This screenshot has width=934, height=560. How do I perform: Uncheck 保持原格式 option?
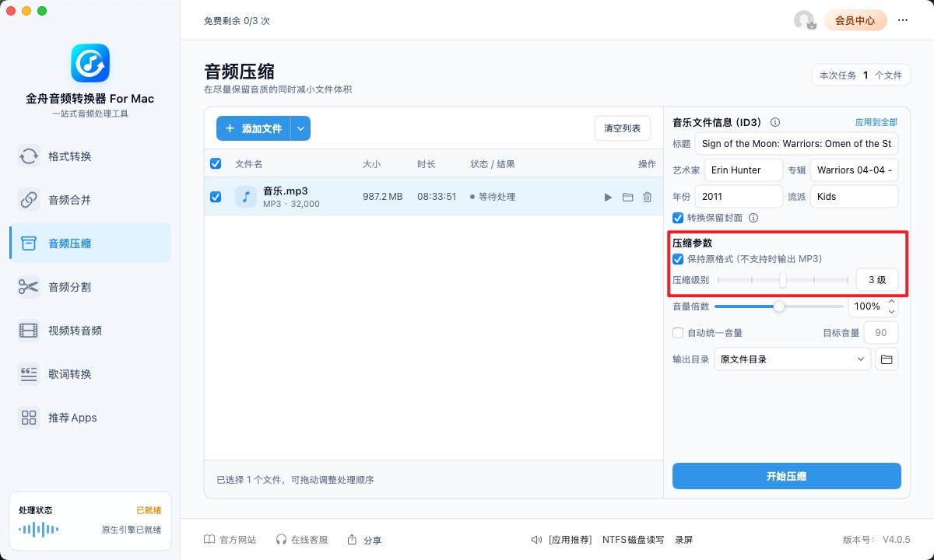[x=678, y=259]
